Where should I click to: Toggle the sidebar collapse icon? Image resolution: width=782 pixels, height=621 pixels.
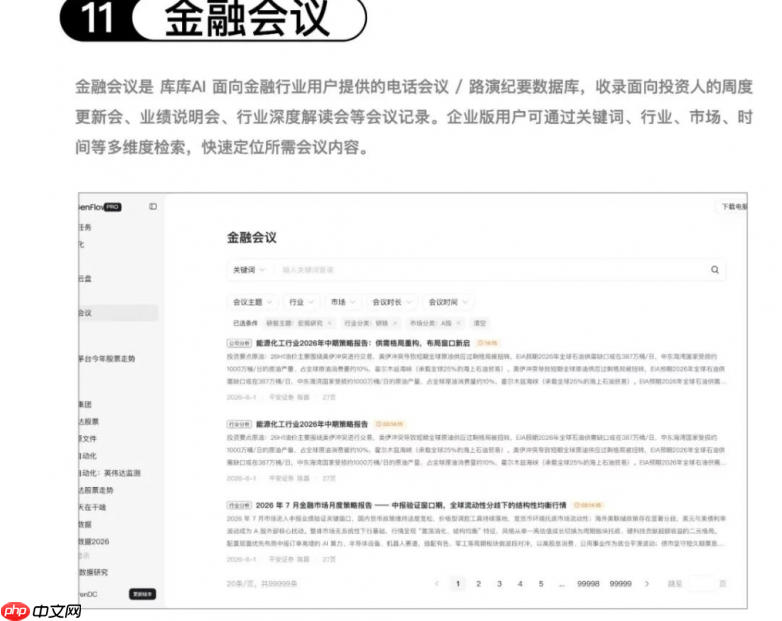153,207
